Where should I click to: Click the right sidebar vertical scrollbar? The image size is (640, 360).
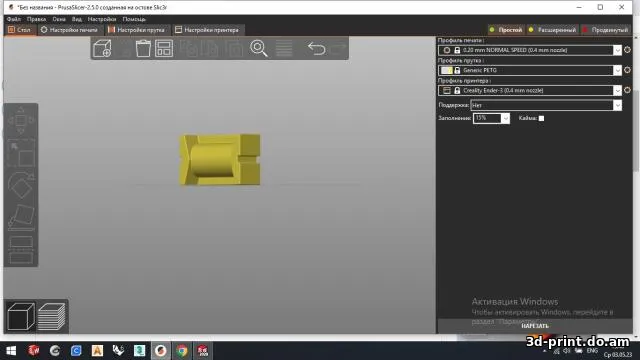click(x=636, y=130)
